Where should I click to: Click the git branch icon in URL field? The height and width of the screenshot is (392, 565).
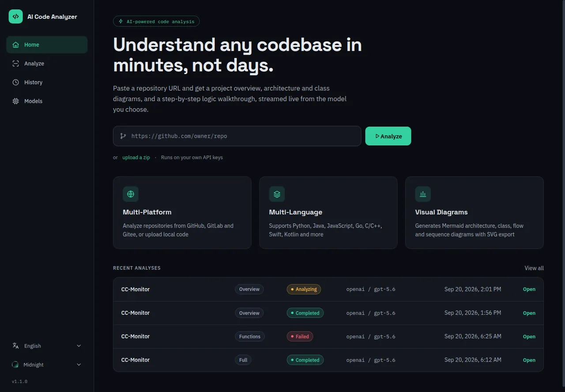123,136
